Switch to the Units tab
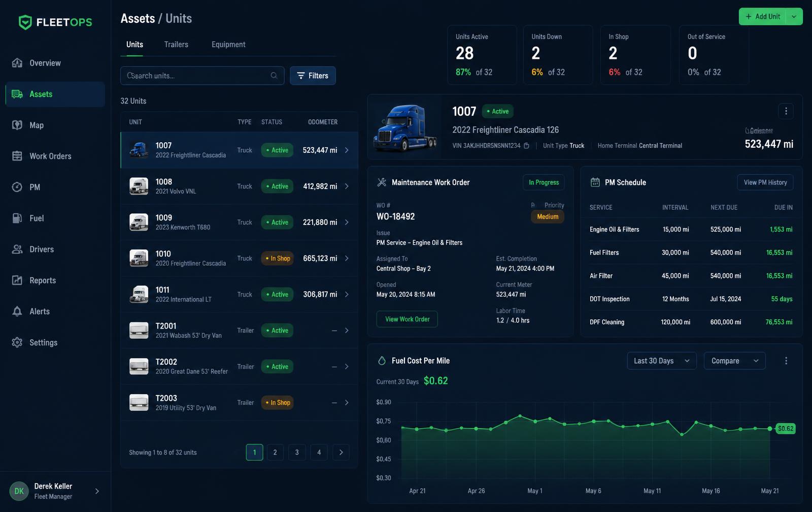812x512 pixels. [x=134, y=45]
